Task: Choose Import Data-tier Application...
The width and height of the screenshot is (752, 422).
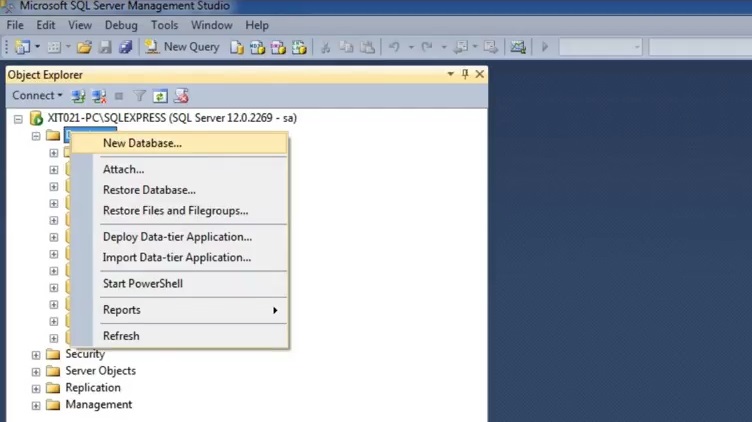Action: (x=179, y=258)
